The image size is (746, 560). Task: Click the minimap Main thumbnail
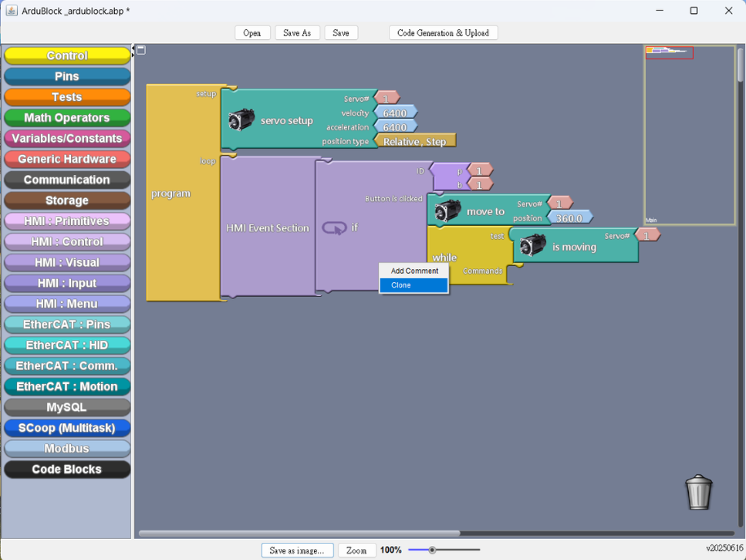[x=690, y=135]
